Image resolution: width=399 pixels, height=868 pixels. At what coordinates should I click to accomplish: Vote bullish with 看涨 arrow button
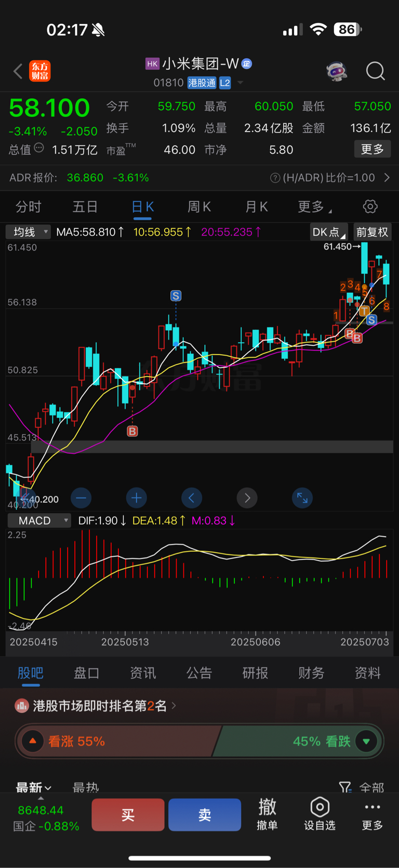click(33, 741)
